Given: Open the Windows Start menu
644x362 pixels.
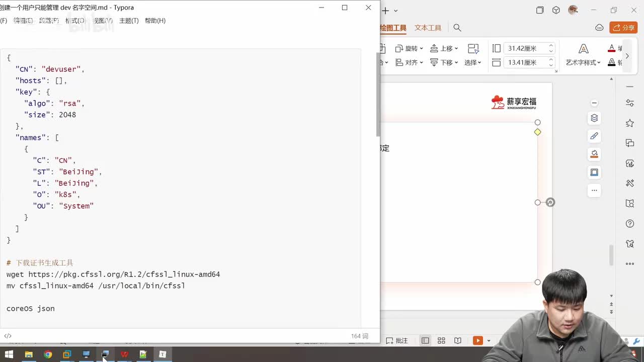Looking at the screenshot, I should (x=9, y=354).
